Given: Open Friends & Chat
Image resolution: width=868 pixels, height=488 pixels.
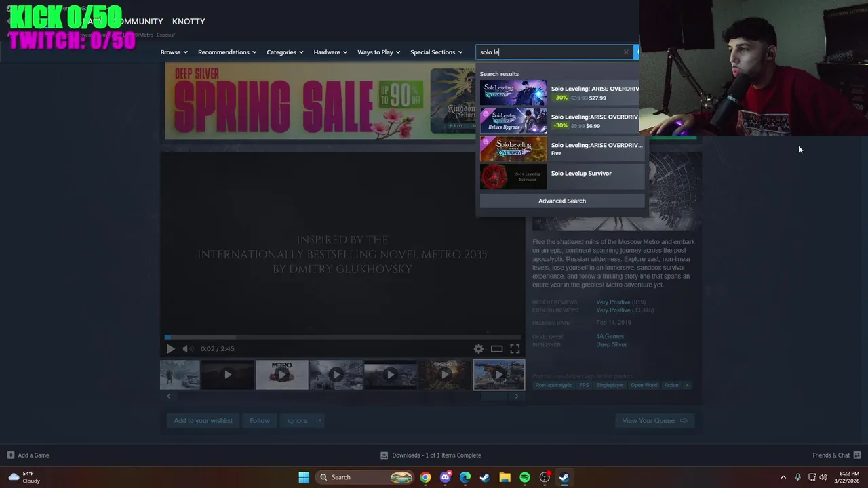Looking at the screenshot, I should (x=836, y=455).
